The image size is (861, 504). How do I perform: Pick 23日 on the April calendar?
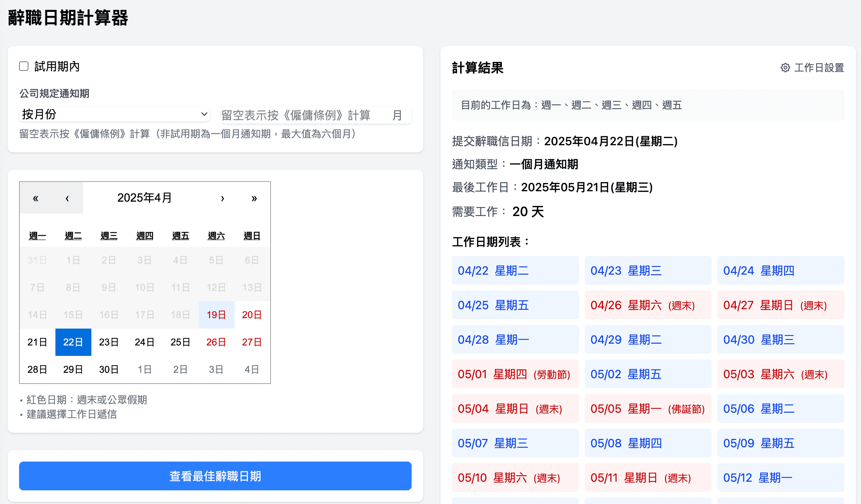coord(109,342)
